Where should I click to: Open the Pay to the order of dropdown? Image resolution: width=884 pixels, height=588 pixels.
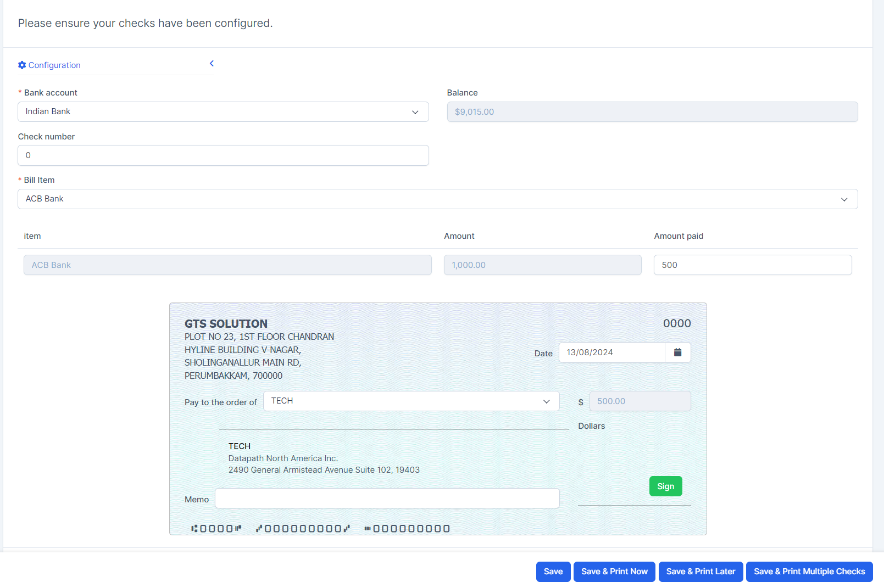[x=411, y=401]
